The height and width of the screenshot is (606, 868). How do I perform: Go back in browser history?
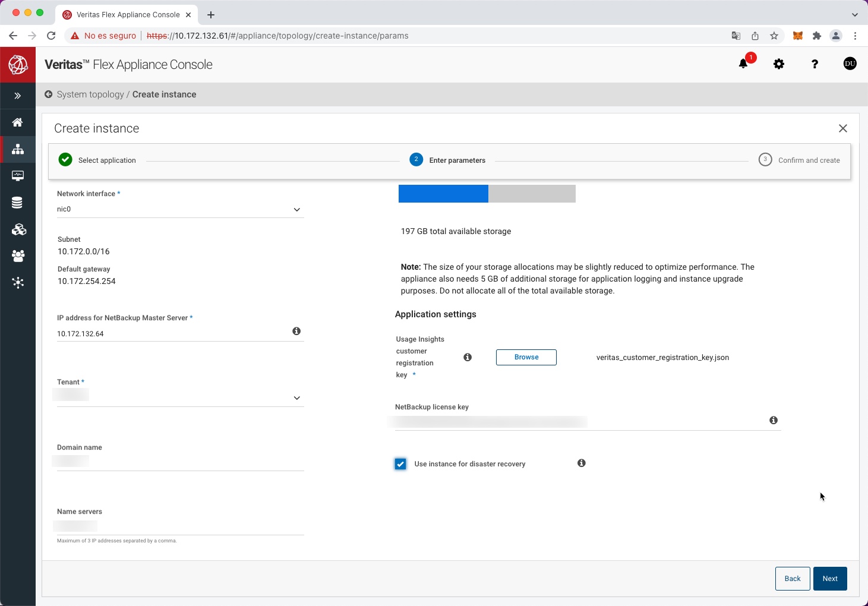(13, 36)
